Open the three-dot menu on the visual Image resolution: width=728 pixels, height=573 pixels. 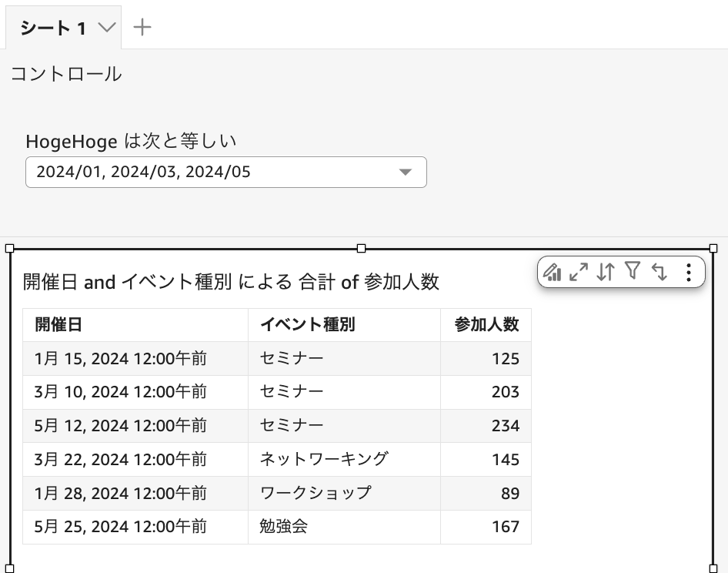pyautogui.click(x=688, y=272)
